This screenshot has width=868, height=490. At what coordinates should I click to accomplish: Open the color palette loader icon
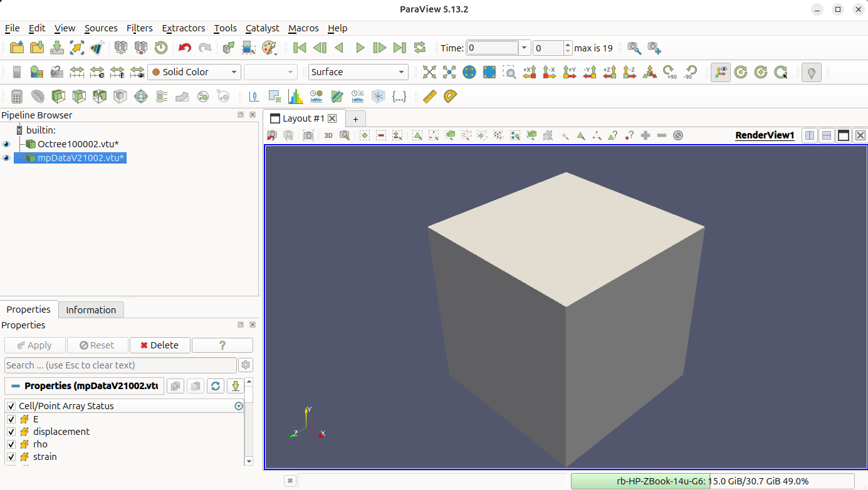pyautogui.click(x=269, y=48)
